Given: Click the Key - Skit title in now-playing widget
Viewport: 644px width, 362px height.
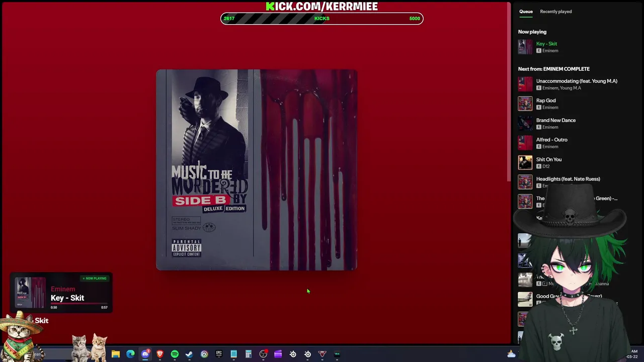Looking at the screenshot, I should [x=67, y=298].
